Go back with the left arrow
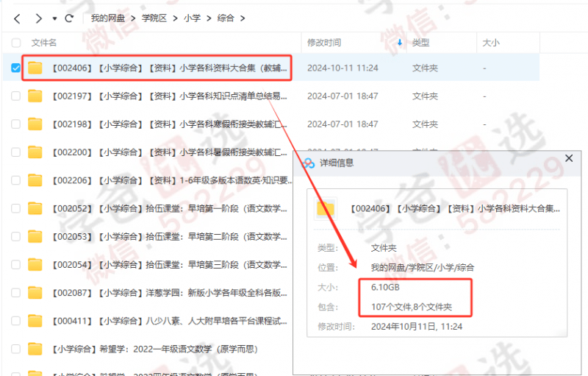This screenshot has height=376, width=588. click(17, 18)
